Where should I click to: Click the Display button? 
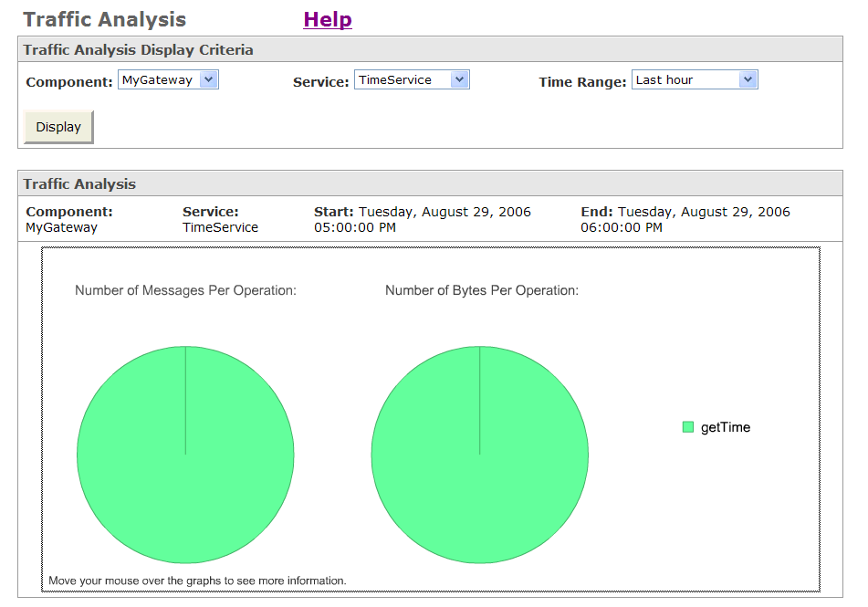click(x=58, y=127)
